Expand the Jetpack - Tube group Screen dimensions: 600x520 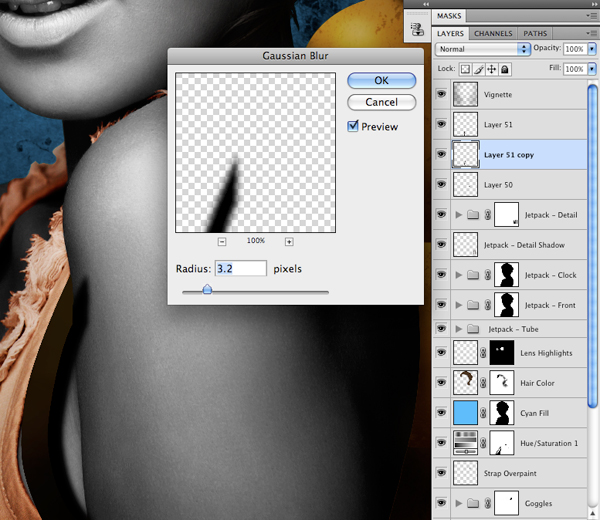(x=458, y=329)
